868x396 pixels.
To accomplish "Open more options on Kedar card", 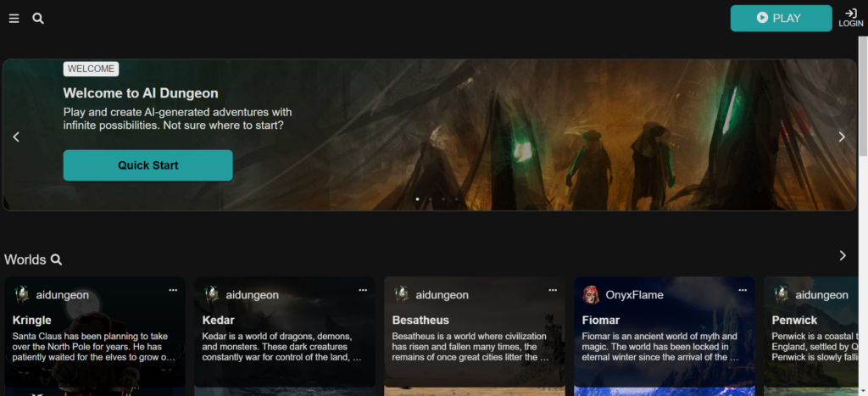I will tap(363, 290).
